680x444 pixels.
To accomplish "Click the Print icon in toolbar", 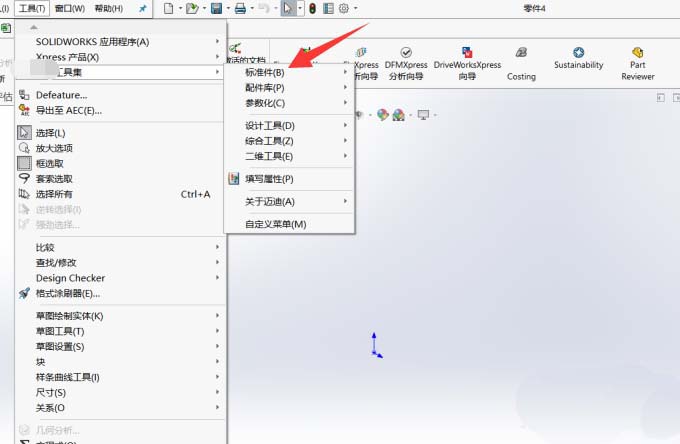I will [x=240, y=8].
